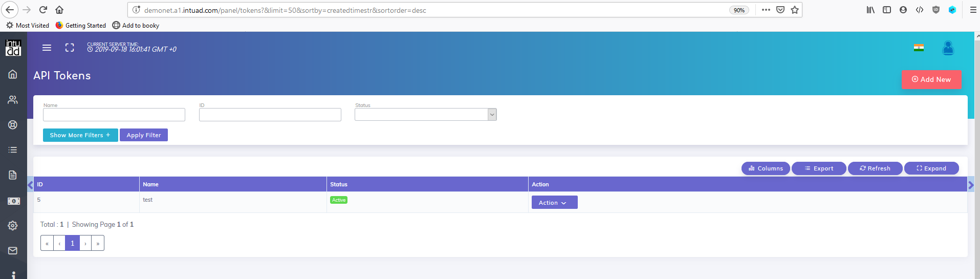This screenshot has width=980, height=279.
Task: Select page 1 in pagination
Action: [x=73, y=243]
